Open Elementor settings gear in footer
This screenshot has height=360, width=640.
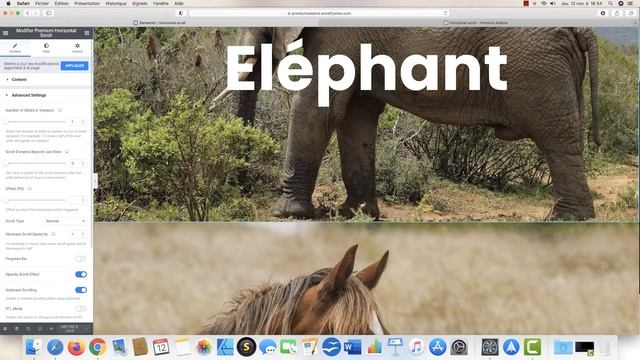pyautogui.click(x=5, y=329)
